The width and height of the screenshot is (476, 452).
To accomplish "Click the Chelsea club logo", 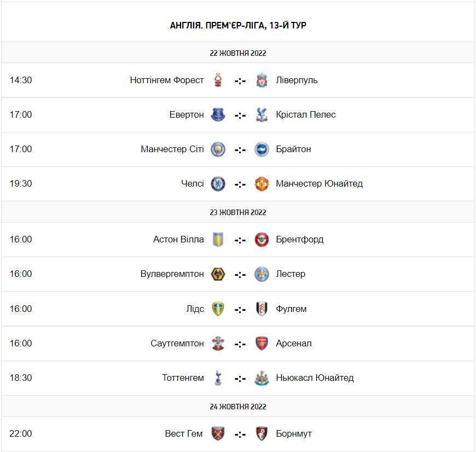I will (x=218, y=183).
